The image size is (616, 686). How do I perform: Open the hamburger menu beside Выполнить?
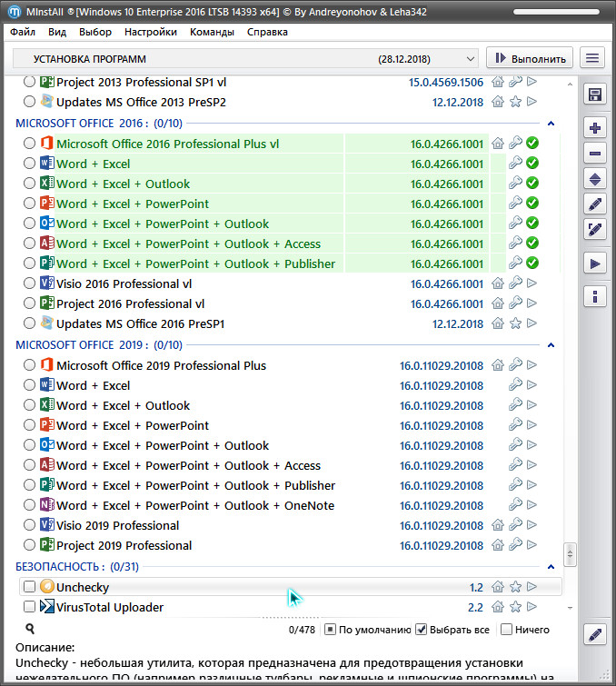[x=593, y=58]
